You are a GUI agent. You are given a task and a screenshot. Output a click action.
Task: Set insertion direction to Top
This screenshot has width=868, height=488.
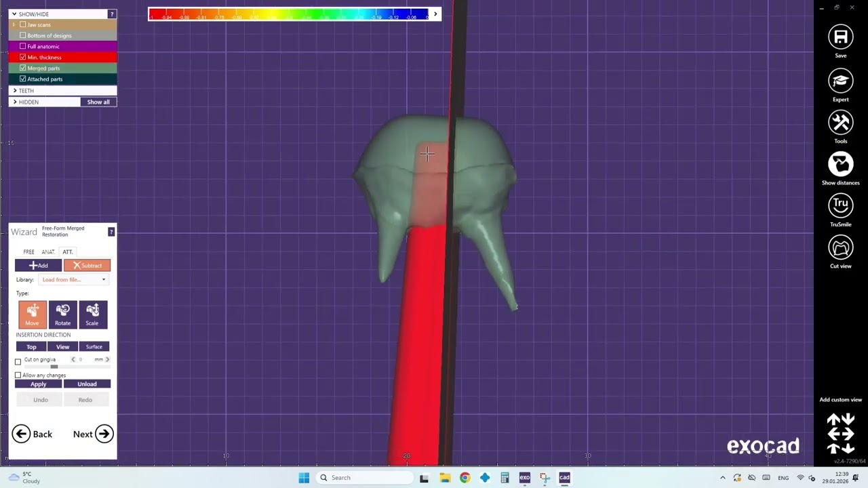(x=31, y=347)
